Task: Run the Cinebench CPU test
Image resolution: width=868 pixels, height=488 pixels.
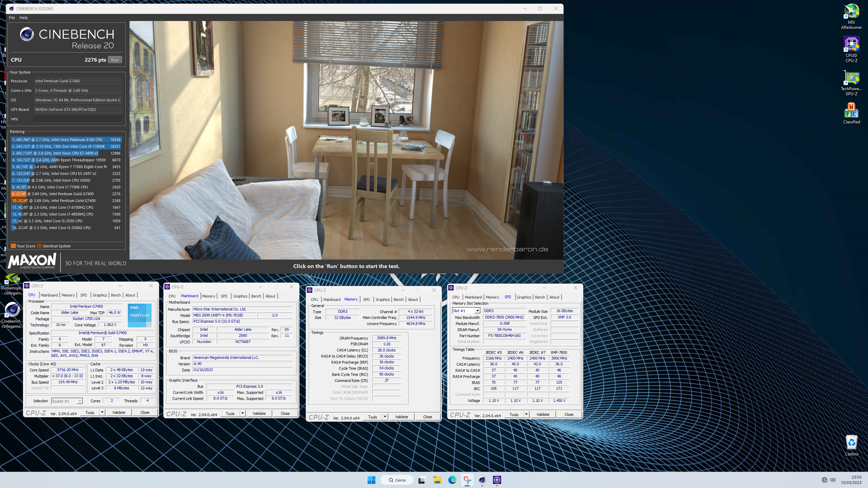Action: [115, 60]
